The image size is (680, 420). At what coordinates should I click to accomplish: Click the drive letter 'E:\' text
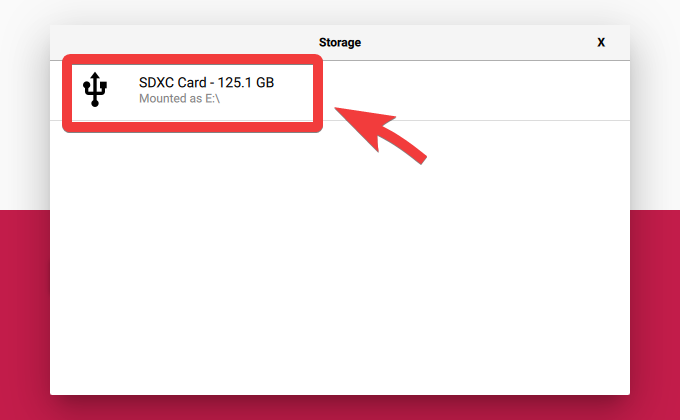[x=212, y=98]
